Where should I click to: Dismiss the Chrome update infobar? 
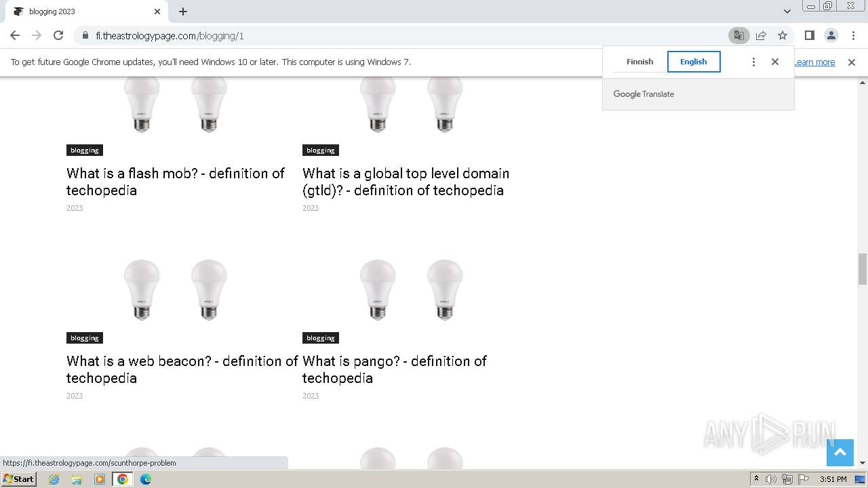click(852, 62)
